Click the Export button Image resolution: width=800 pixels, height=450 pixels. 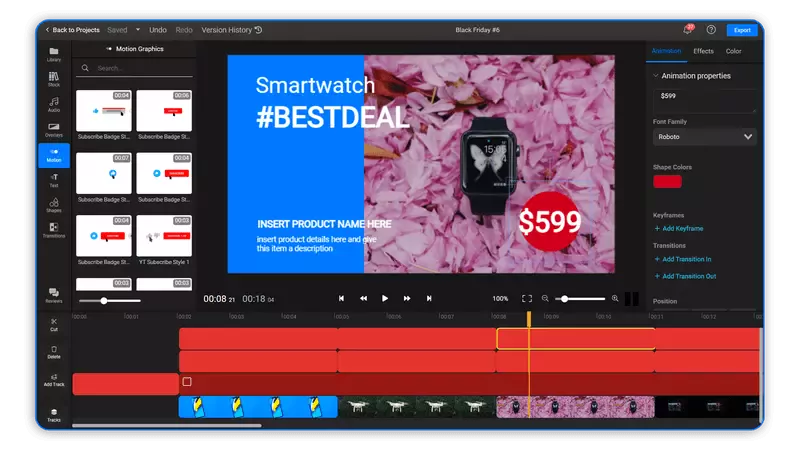coord(742,30)
